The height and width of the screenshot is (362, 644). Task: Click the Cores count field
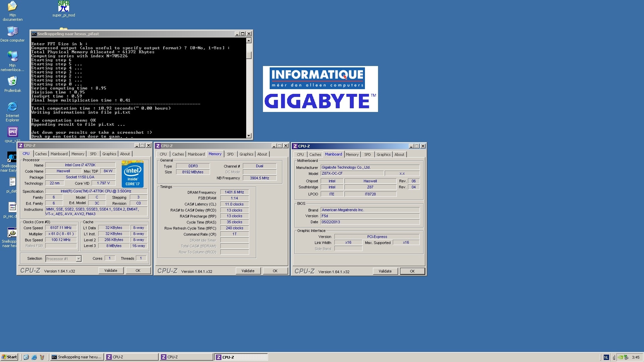[109, 258]
